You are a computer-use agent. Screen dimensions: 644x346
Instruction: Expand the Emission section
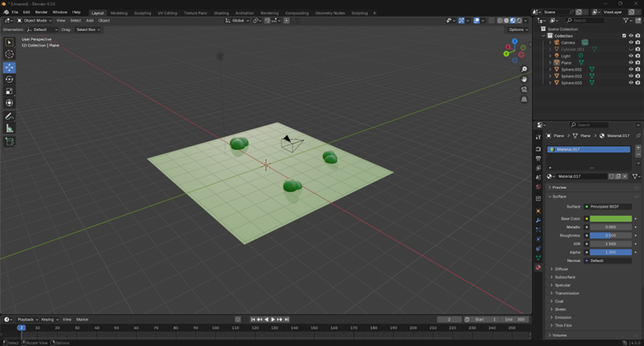pyautogui.click(x=563, y=317)
